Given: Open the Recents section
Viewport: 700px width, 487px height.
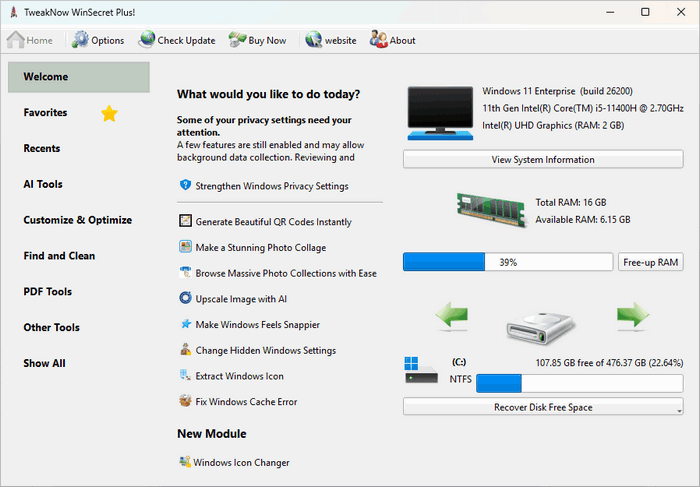Looking at the screenshot, I should point(42,148).
